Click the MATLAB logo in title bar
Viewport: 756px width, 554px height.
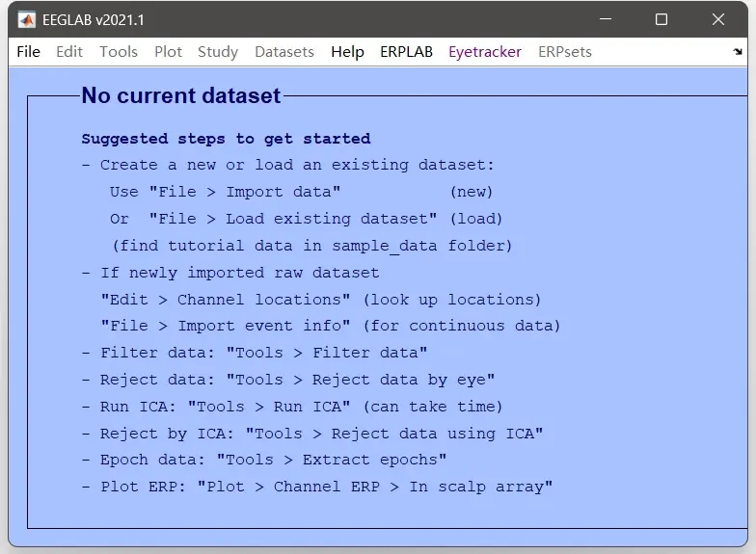pyautogui.click(x=27, y=19)
